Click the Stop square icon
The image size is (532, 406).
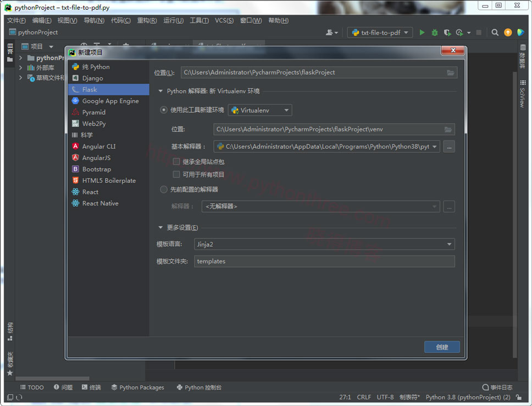tap(479, 32)
